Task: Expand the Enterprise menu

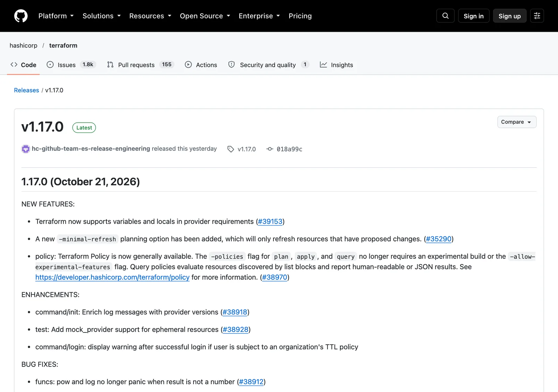Action: click(x=259, y=16)
